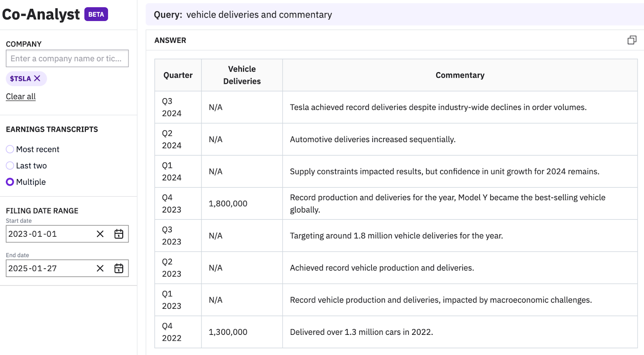Click the Commentary column header
This screenshot has height=355, width=644.
pos(460,75)
